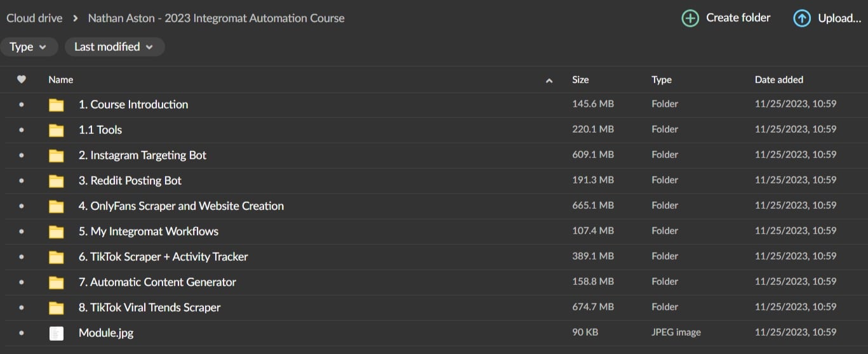This screenshot has width=868, height=354.
Task: Open Nathan Aston course breadcrumb folder
Action: [216, 18]
